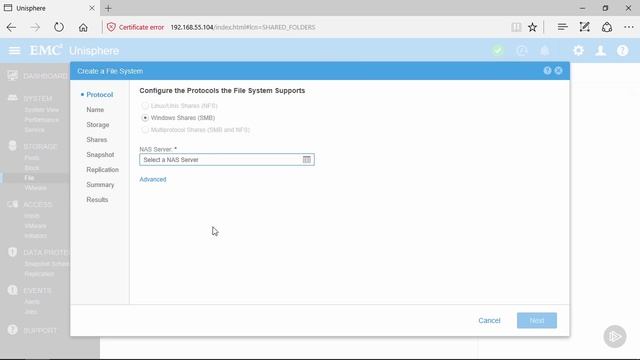Image resolution: width=640 pixels, height=360 pixels.
Task: Go to Name step in wizard
Action: pos(95,110)
